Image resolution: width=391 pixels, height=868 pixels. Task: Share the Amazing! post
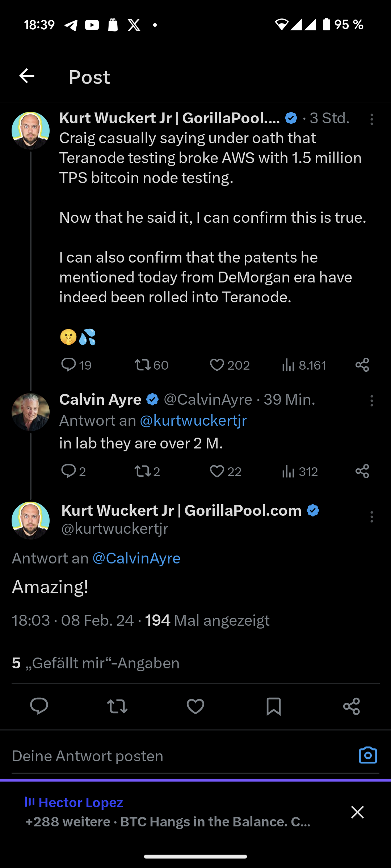(x=352, y=706)
